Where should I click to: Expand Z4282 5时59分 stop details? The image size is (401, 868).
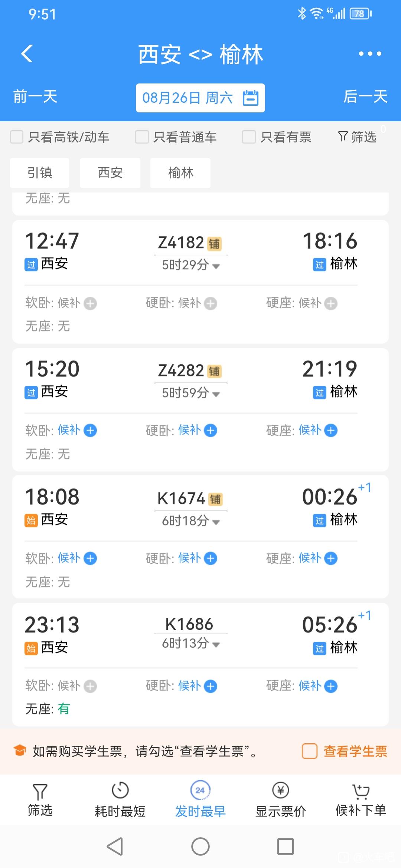click(191, 392)
